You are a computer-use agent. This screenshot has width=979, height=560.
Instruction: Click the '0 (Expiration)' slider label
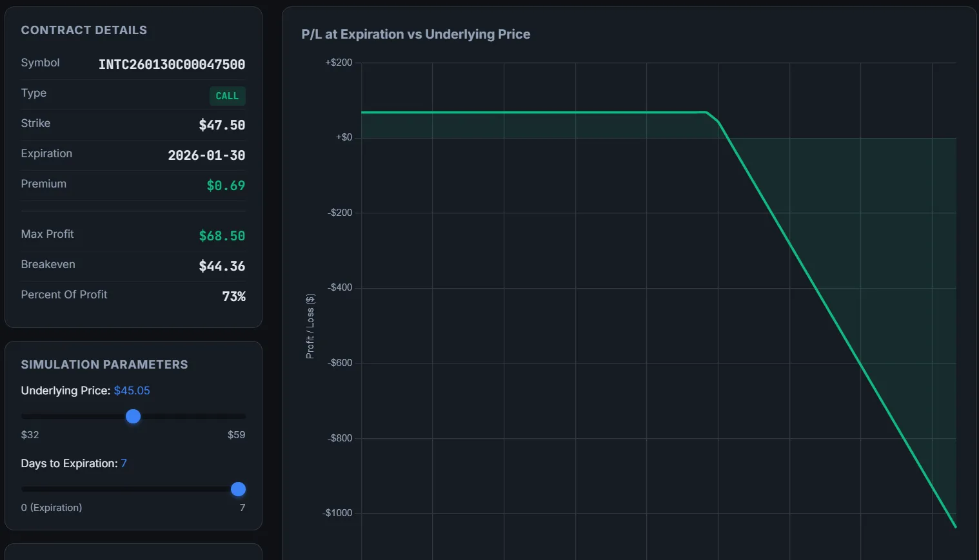point(52,507)
